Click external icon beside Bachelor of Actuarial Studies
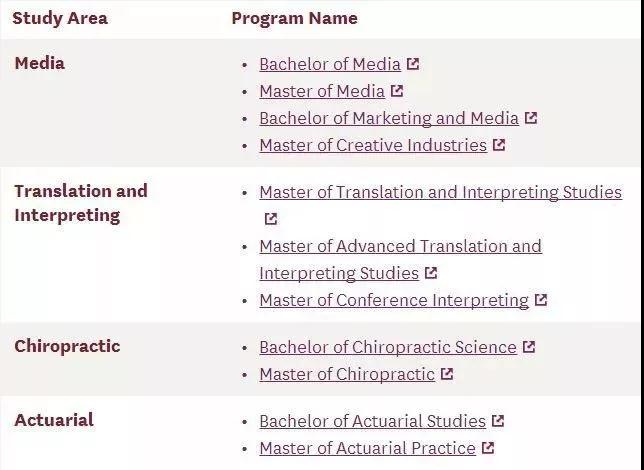 coord(498,421)
